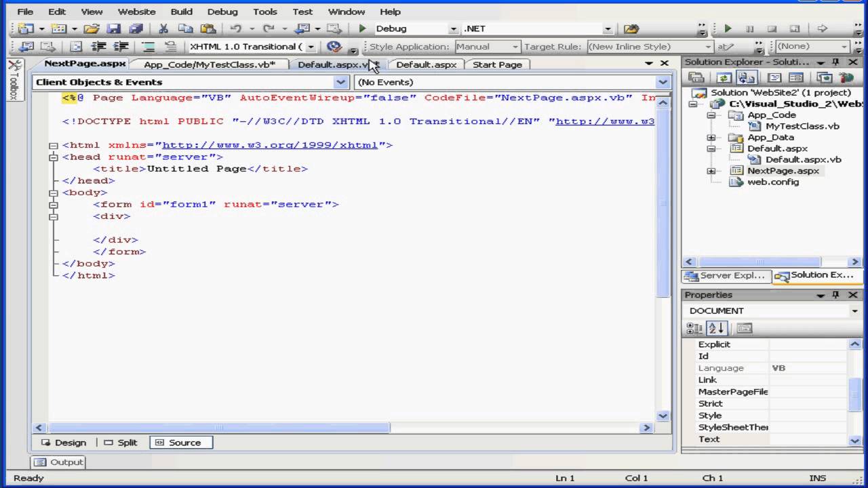Click the Check Accessibility validation icon
The width and height of the screenshot is (868, 488).
pyautogui.click(x=334, y=47)
